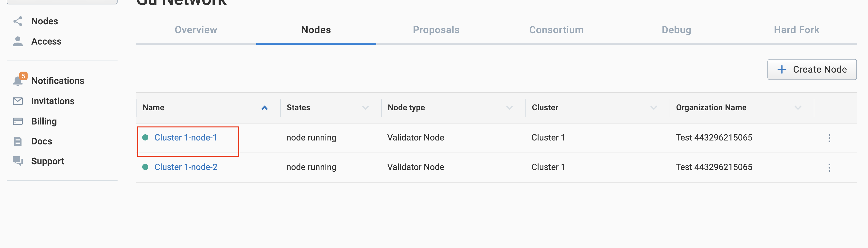The height and width of the screenshot is (248, 868).
Task: Click the notification badge showing 5
Action: click(23, 76)
